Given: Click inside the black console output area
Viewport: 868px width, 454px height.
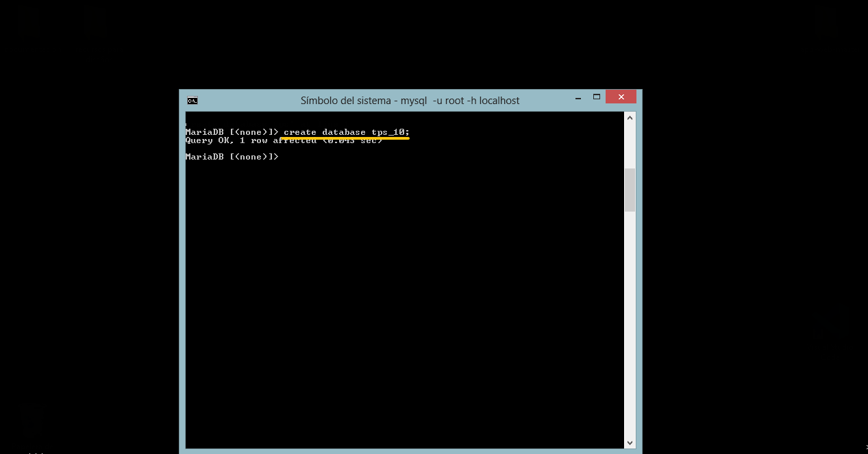Looking at the screenshot, I should tap(404, 288).
